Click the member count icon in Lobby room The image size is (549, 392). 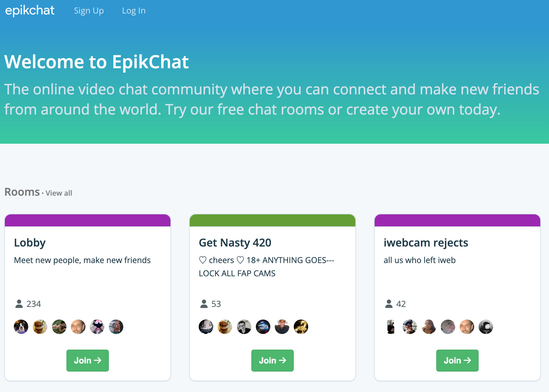click(19, 304)
